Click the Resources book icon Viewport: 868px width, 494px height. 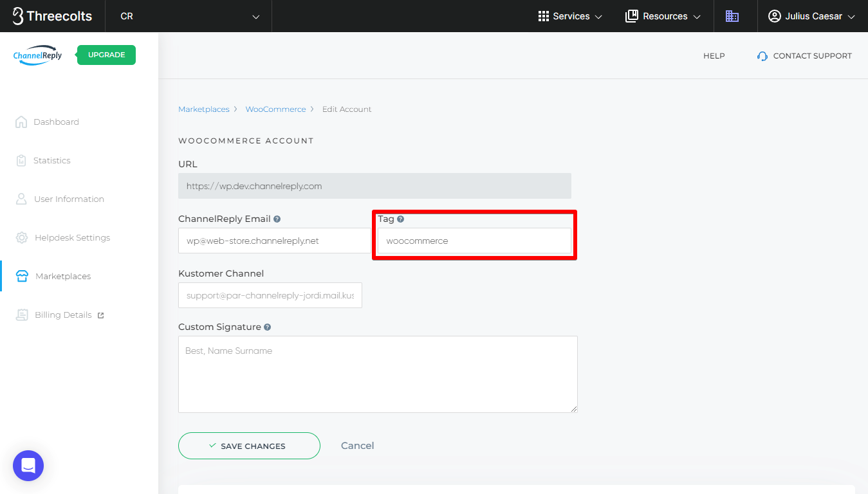pos(632,16)
